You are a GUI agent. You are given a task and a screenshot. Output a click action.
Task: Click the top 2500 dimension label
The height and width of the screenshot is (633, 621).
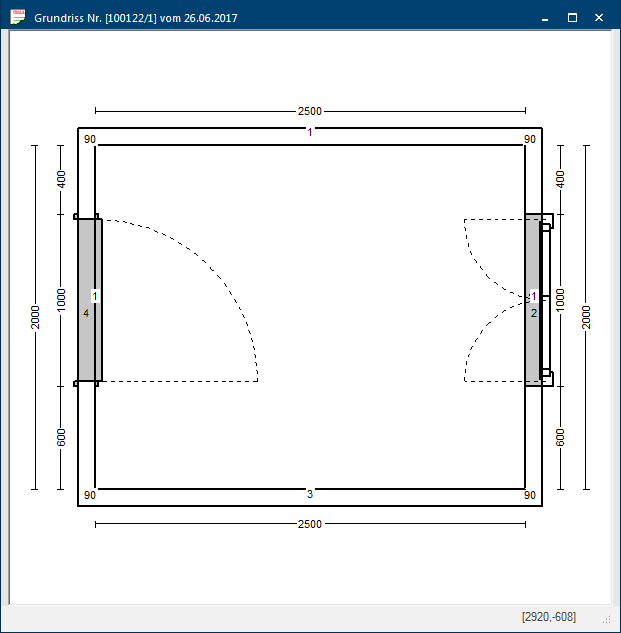[x=310, y=112]
